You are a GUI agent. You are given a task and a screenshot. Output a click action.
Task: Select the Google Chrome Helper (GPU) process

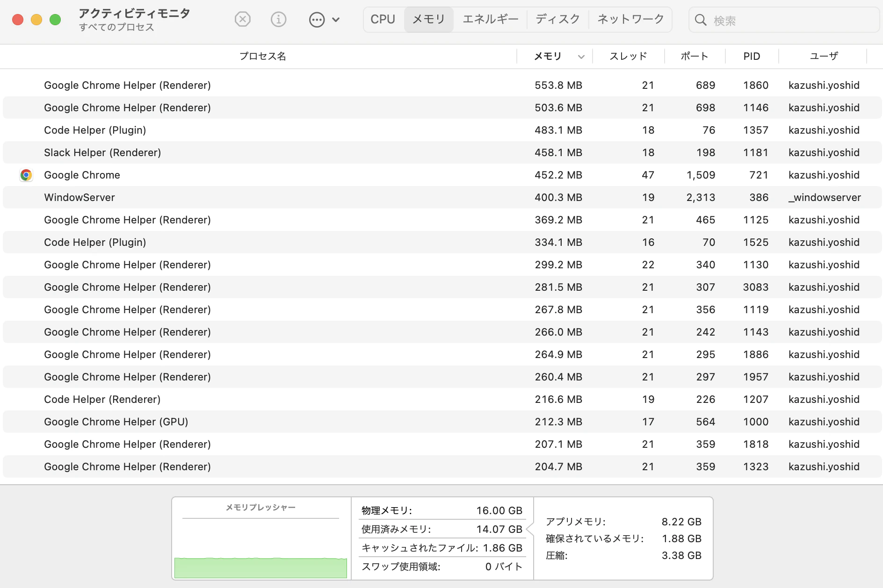click(442, 422)
